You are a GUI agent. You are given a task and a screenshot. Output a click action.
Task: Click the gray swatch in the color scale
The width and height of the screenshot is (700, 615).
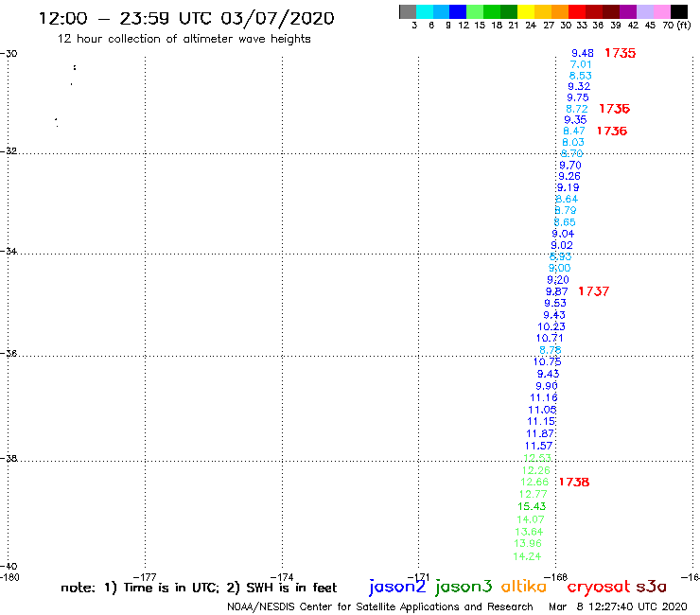pos(408,11)
